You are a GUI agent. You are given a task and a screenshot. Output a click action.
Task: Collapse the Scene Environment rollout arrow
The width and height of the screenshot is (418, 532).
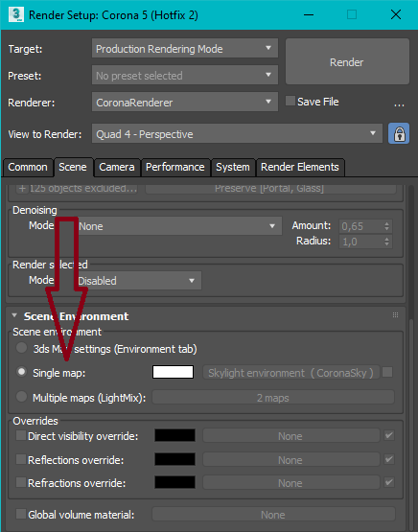(14, 315)
